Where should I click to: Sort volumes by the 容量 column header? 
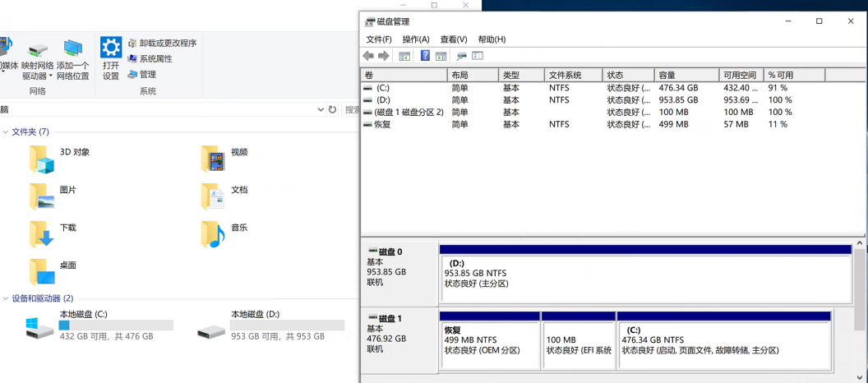click(x=686, y=75)
